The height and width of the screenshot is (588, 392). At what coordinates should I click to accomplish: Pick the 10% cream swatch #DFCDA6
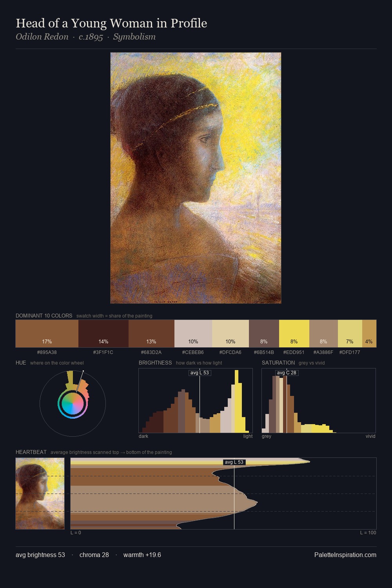point(230,334)
